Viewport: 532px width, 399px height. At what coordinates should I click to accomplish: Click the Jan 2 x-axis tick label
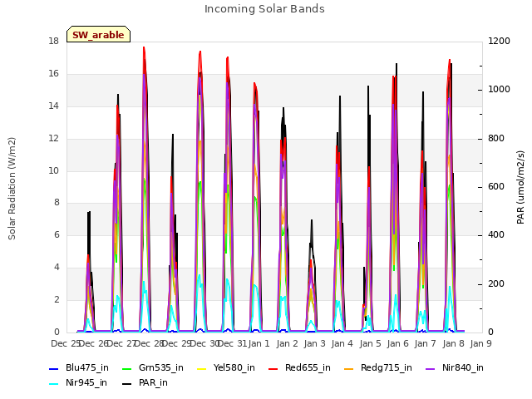coord(287,343)
